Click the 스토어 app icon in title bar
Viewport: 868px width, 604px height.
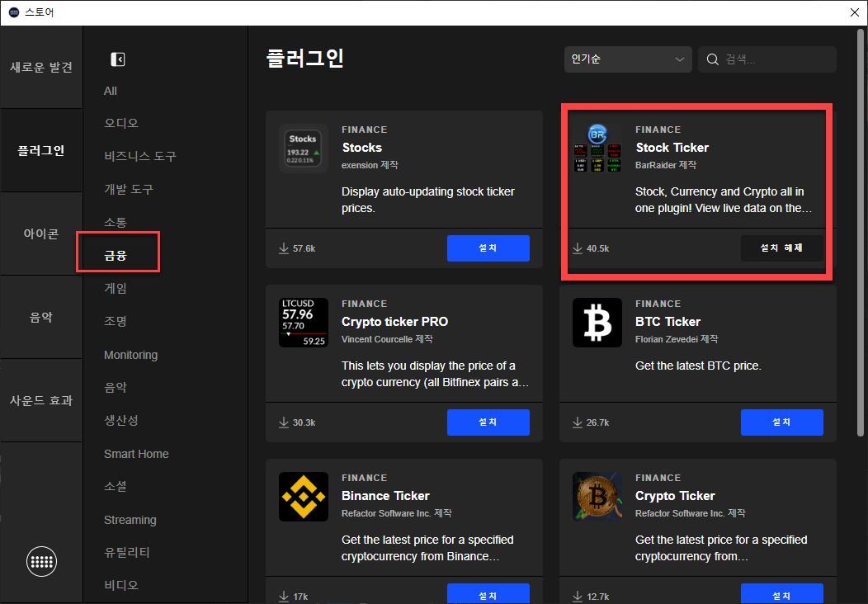click(x=14, y=12)
